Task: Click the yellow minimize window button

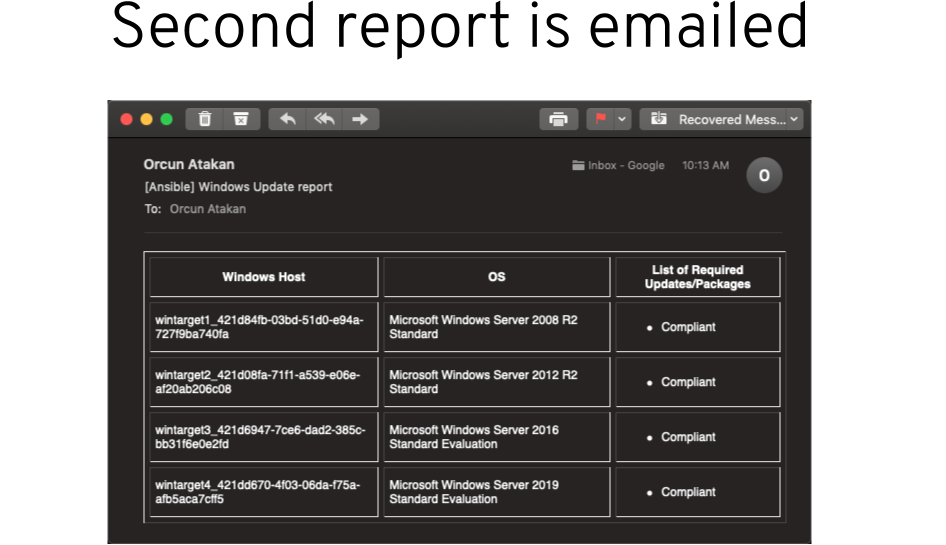Action: (x=147, y=119)
